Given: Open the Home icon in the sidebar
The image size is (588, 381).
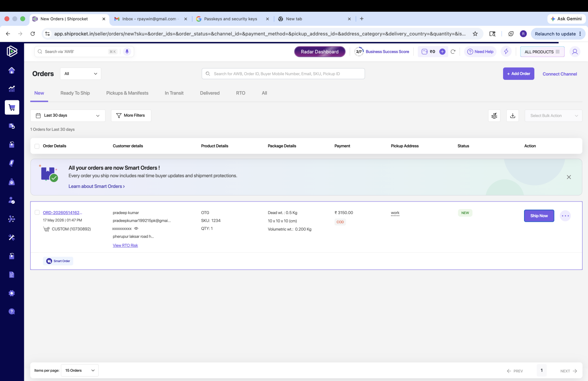Looking at the screenshot, I should 12,70.
